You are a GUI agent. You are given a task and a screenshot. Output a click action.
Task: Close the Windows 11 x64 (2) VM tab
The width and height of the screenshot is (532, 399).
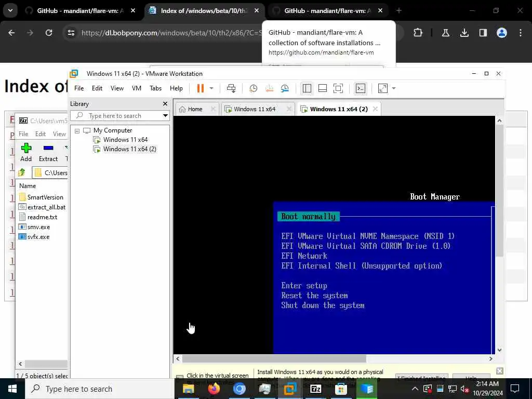tap(375, 109)
